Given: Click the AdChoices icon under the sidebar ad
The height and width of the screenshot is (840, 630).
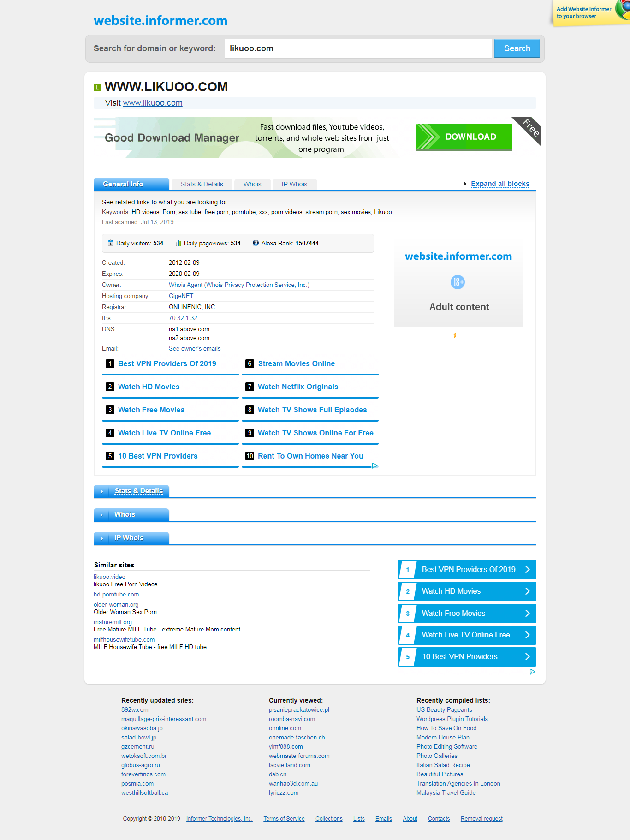Looking at the screenshot, I should (532, 672).
